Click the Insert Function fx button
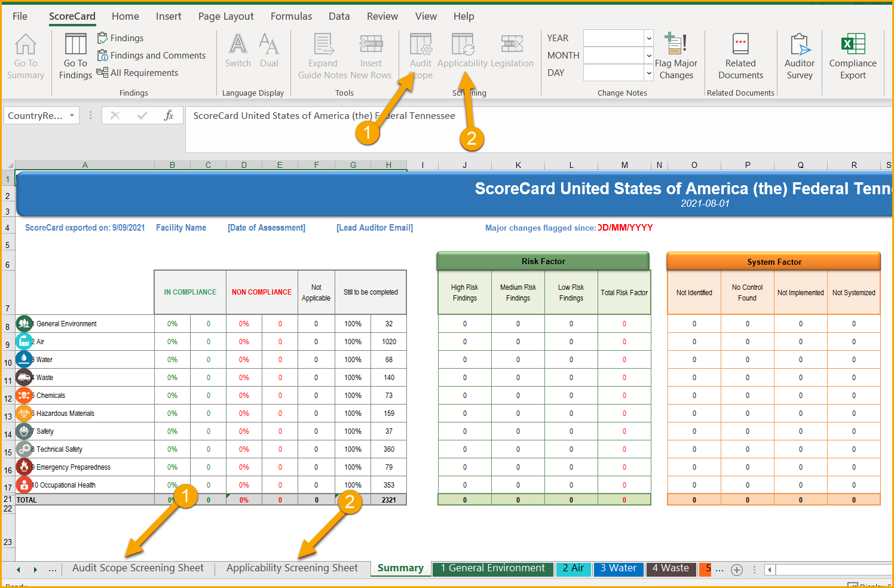Screen dimensions: 894x588 pyautogui.click(x=169, y=115)
